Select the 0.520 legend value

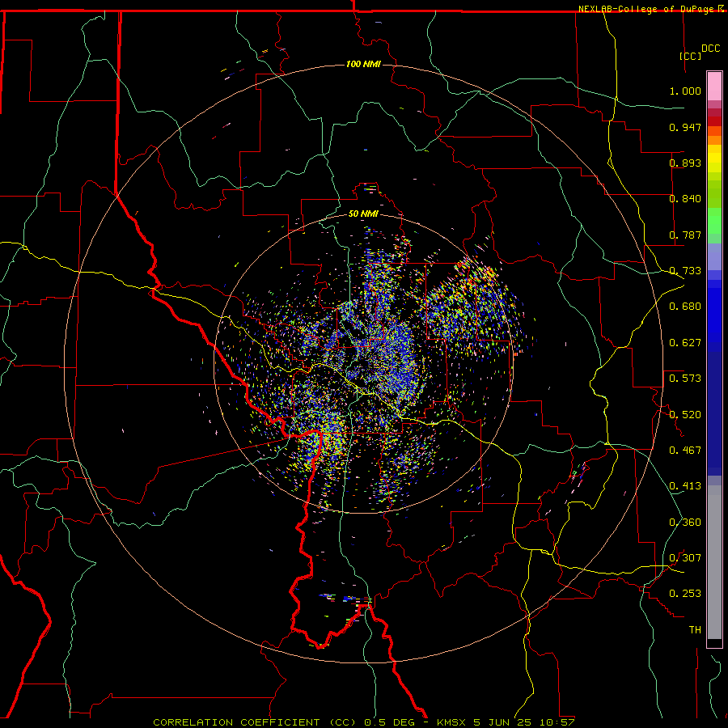[685, 415]
